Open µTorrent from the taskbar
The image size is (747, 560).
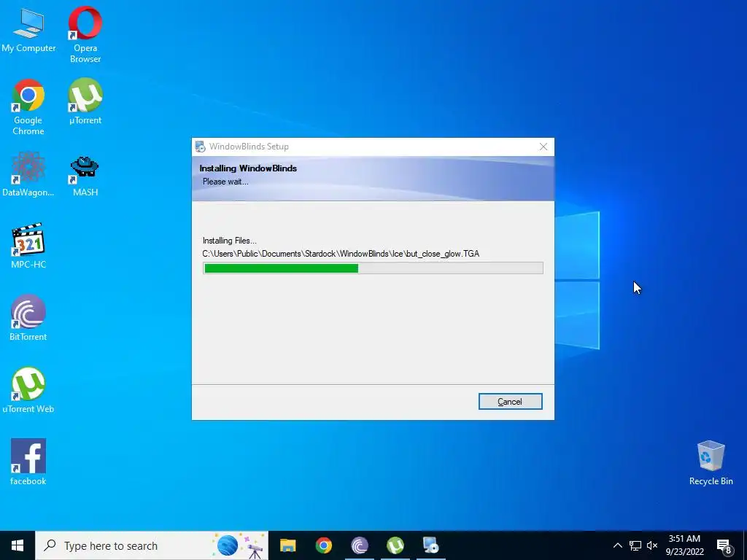(395, 545)
